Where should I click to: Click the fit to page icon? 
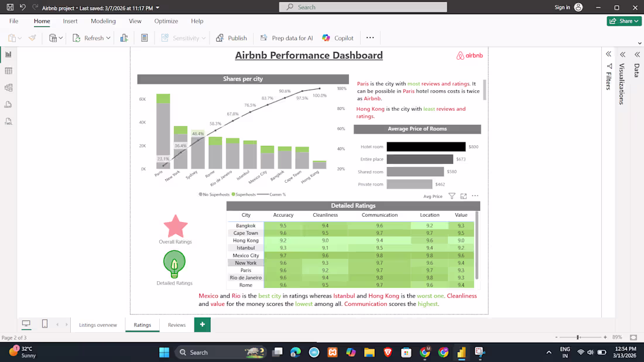tap(633, 337)
